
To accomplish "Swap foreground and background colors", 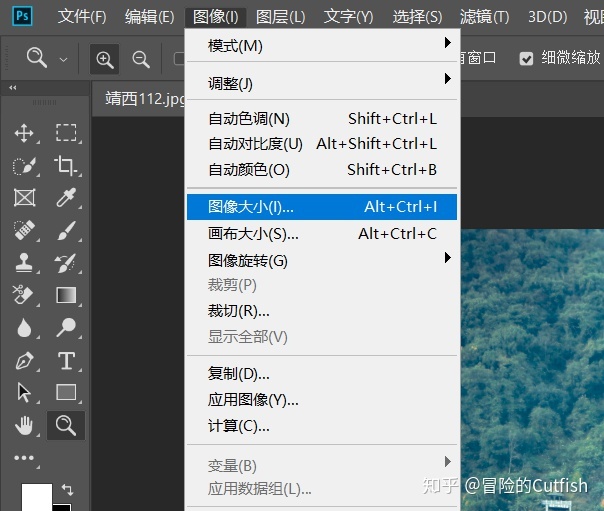I will [67, 489].
